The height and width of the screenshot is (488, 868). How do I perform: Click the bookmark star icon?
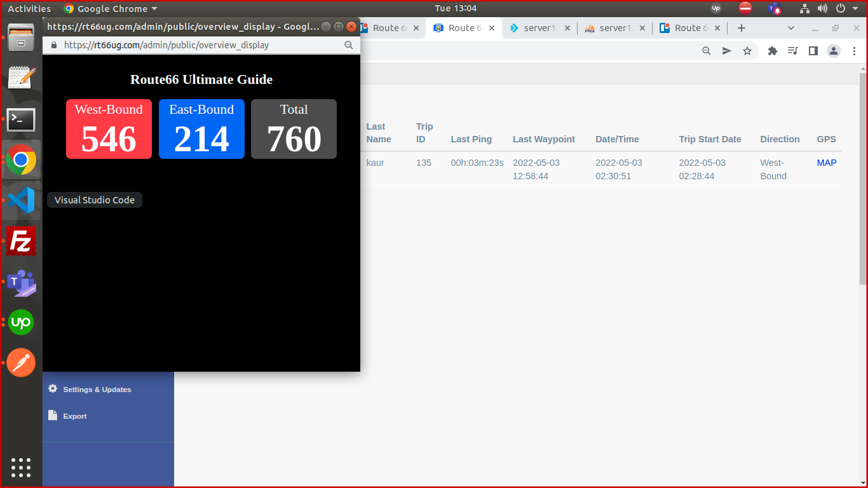(747, 51)
